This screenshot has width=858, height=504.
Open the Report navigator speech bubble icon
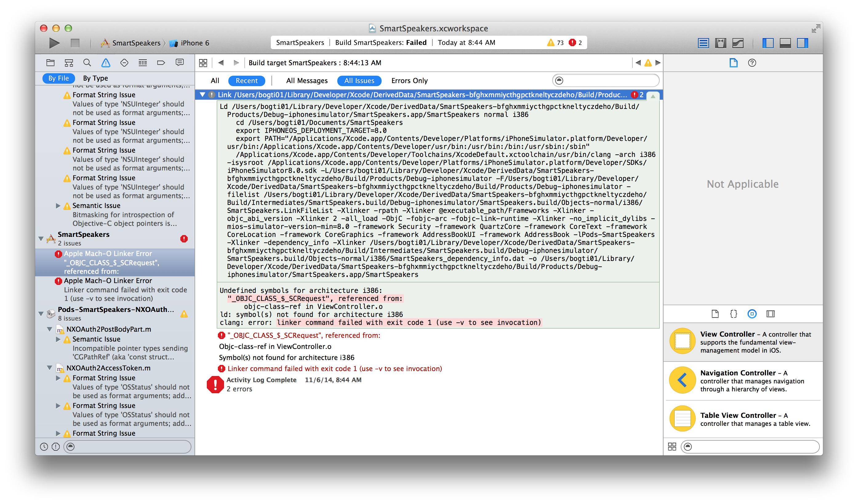[x=179, y=63]
